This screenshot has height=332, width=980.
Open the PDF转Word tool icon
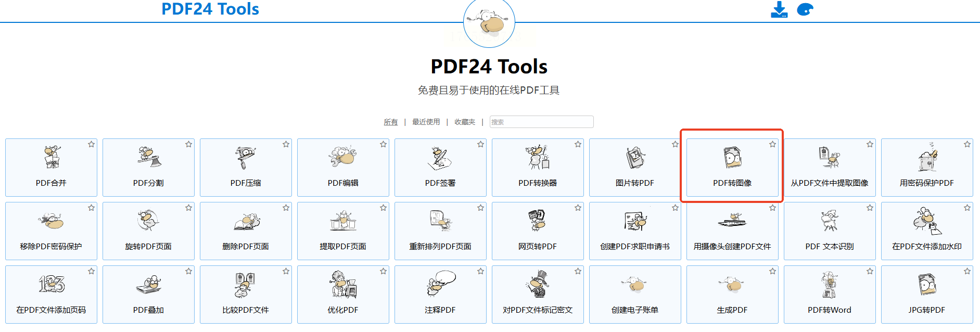(829, 285)
